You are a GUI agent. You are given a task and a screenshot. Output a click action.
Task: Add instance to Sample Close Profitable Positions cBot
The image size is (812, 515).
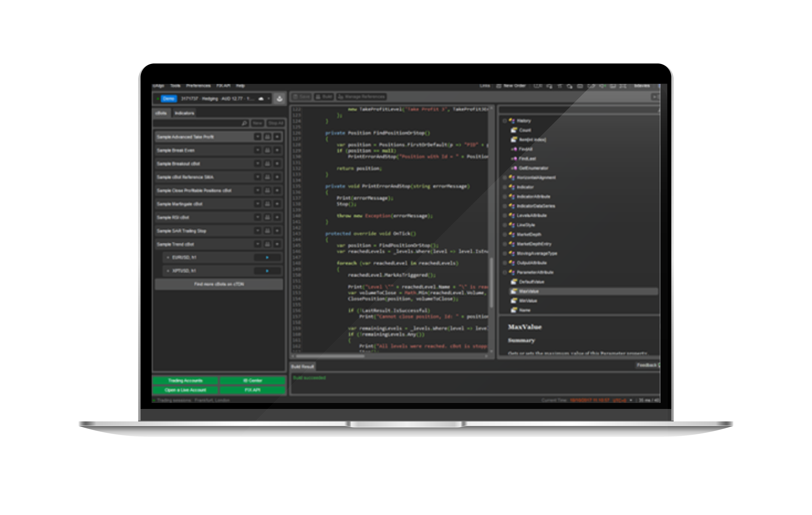[277, 190]
